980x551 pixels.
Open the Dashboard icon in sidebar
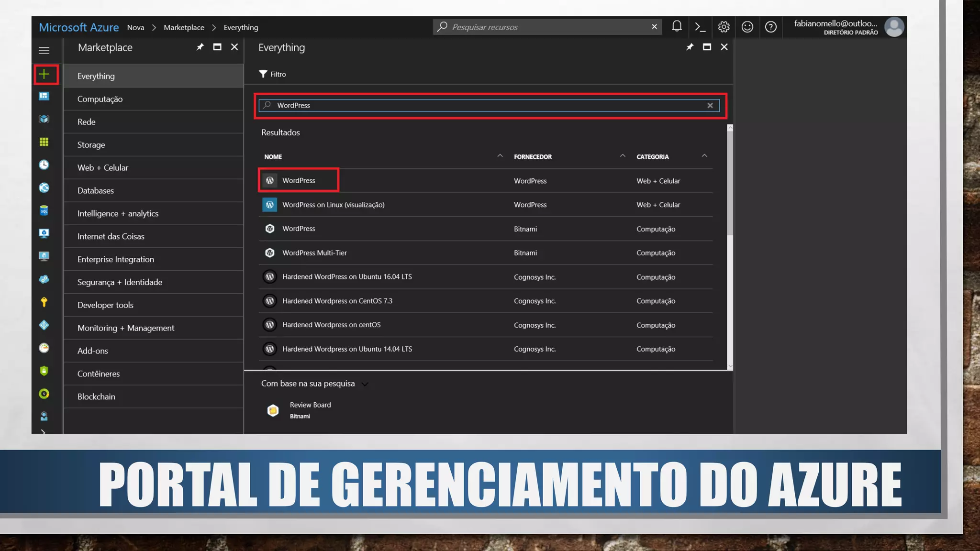point(44,96)
